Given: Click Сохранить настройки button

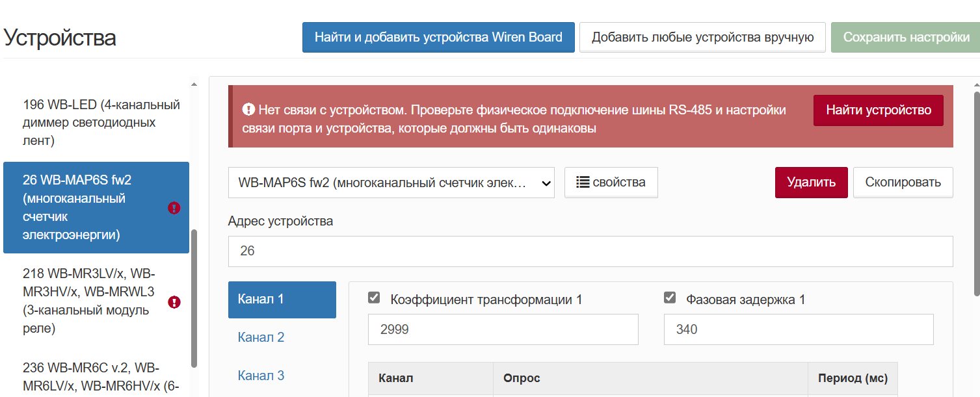Looking at the screenshot, I should [907, 37].
